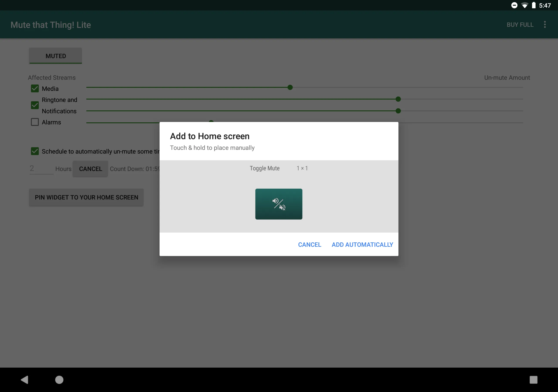Enable the Alarms checkbox
558x392 pixels.
34,123
